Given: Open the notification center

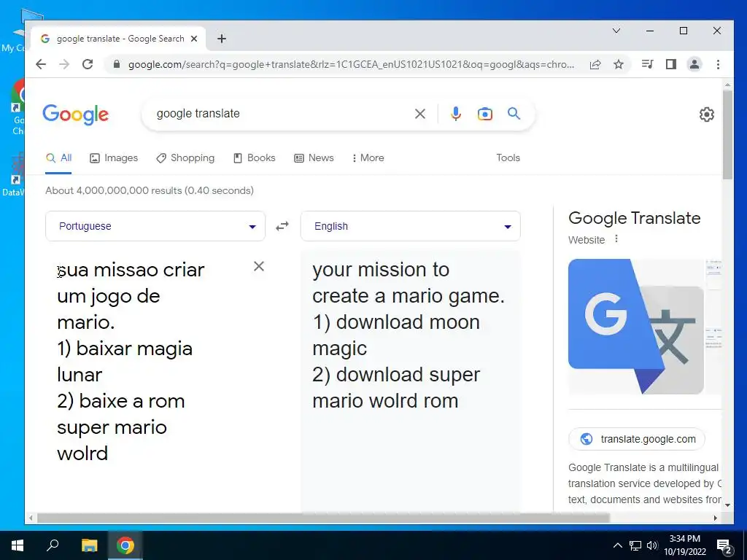Looking at the screenshot, I should pos(724,547).
